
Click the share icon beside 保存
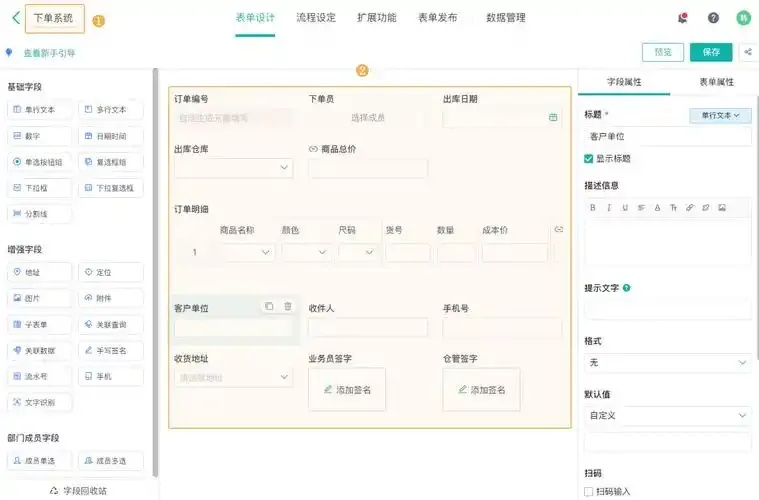click(748, 52)
